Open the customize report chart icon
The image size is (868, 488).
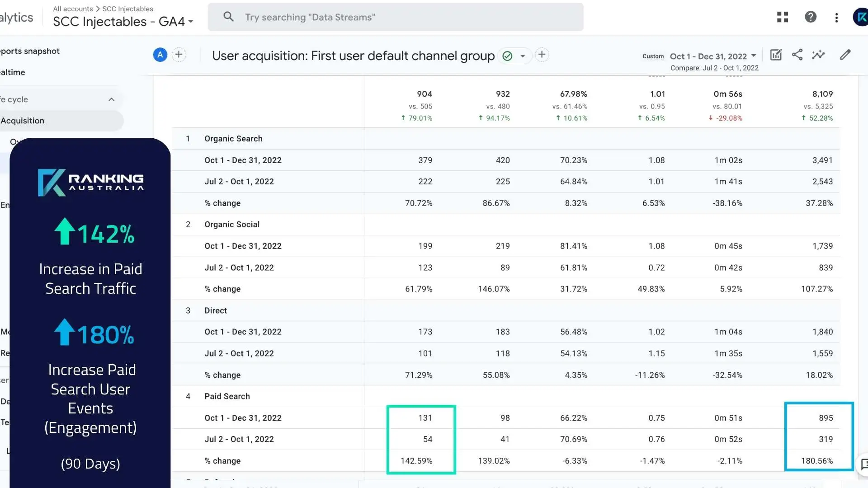click(776, 55)
